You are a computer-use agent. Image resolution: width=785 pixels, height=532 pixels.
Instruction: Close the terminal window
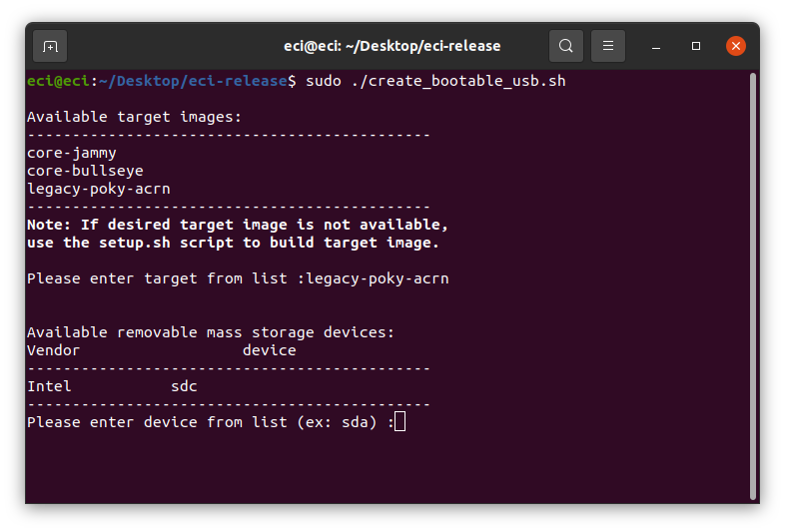coord(735,46)
